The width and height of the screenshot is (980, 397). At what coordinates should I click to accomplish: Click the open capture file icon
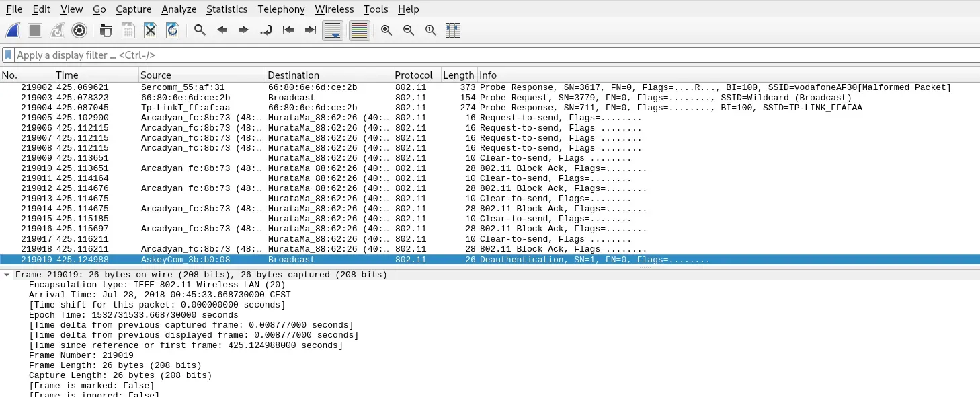coord(106,30)
